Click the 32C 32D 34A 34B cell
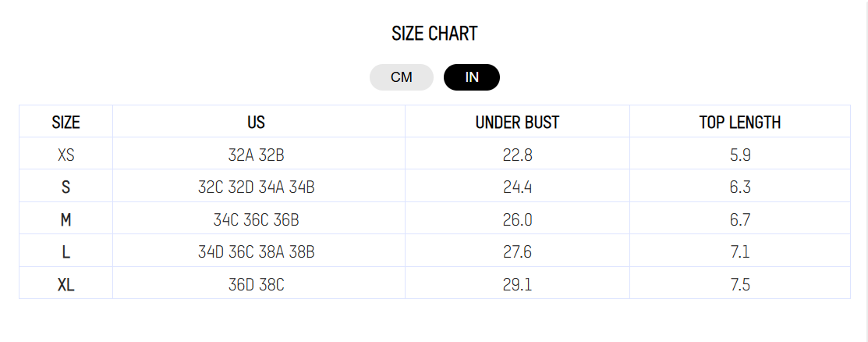Screen dimensions: 868x342 coord(257,187)
